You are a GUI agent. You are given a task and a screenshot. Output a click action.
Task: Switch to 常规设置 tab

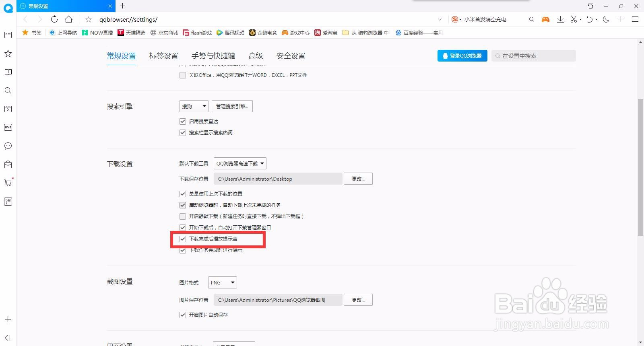pyautogui.click(x=122, y=56)
